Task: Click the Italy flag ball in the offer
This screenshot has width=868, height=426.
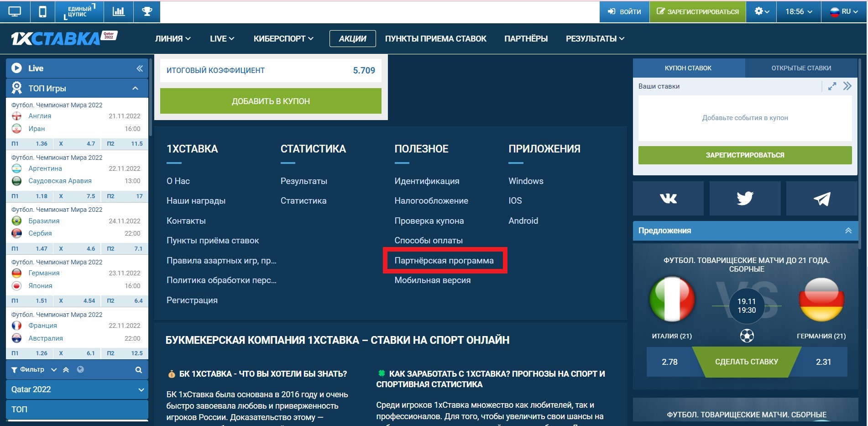Action: tap(672, 300)
